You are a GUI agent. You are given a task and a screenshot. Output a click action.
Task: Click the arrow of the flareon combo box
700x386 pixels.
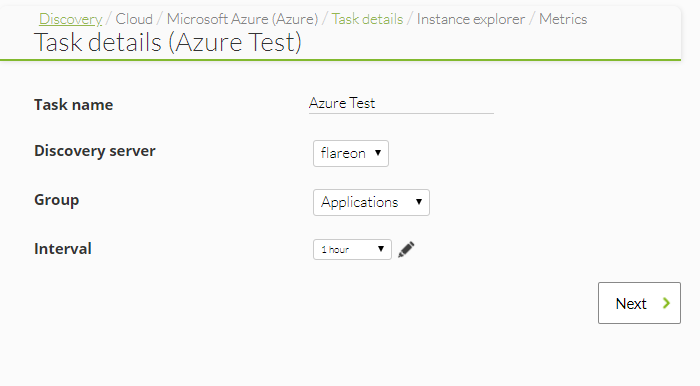[x=378, y=153]
